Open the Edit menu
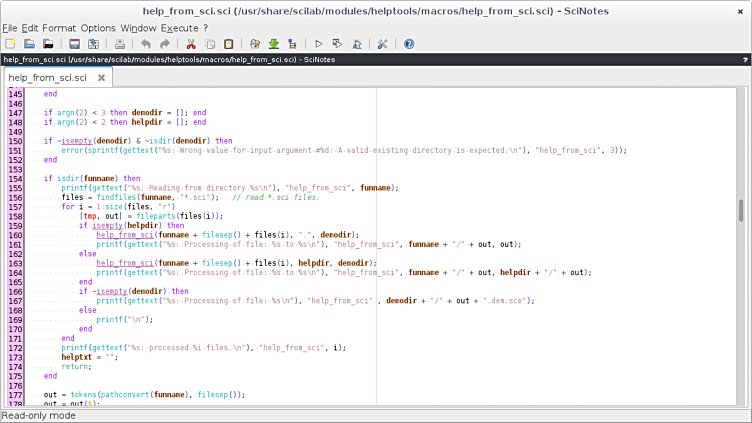752x423 pixels. (32, 28)
